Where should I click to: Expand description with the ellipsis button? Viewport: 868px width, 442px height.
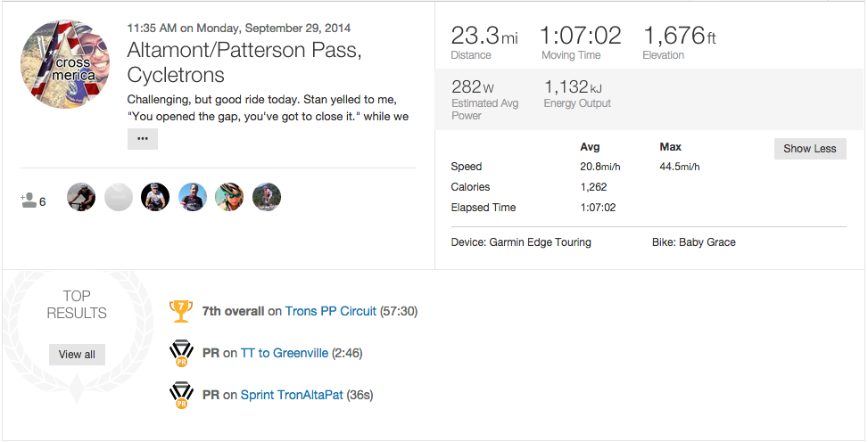click(143, 139)
